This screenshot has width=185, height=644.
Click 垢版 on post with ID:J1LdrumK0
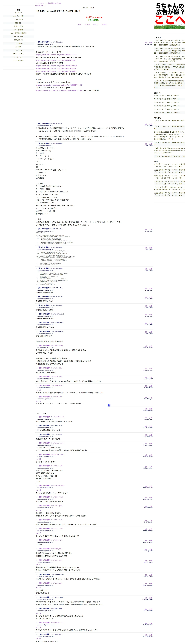146,435
